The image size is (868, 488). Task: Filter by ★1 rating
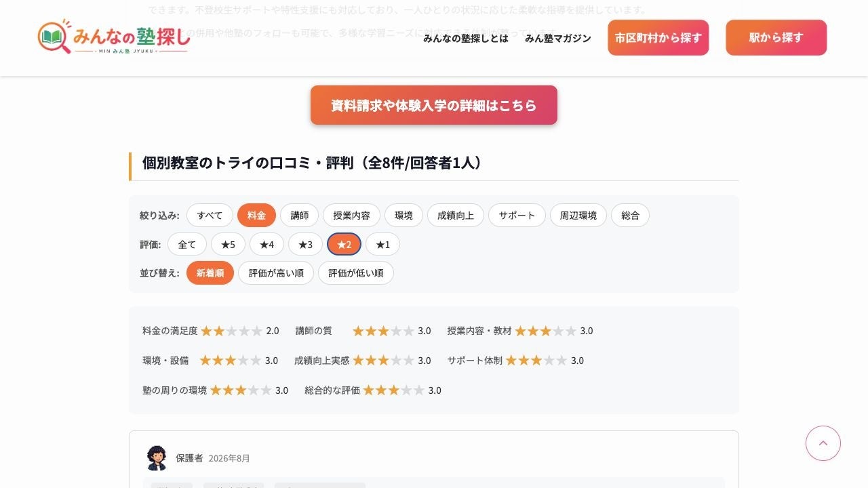(383, 245)
